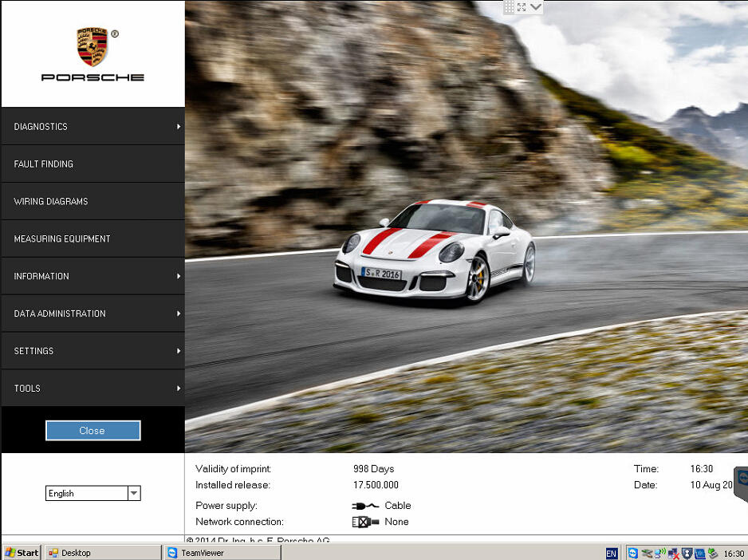Expand the Diagnostics submenu arrow
The image size is (748, 560).
[x=179, y=127]
